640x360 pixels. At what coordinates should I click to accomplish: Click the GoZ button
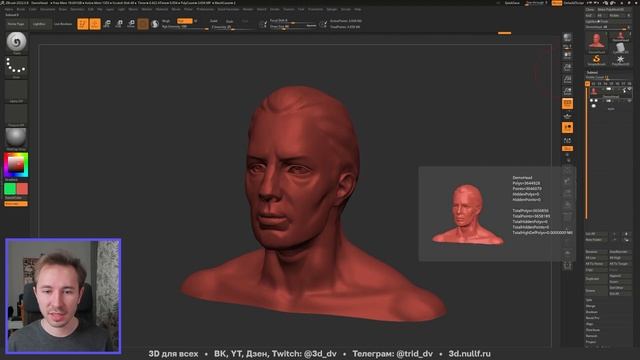(x=589, y=16)
